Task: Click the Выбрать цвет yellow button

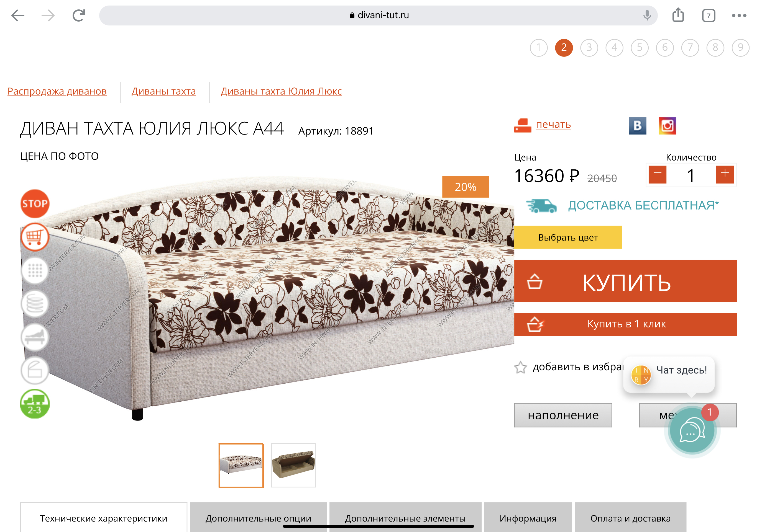Action: pos(568,237)
